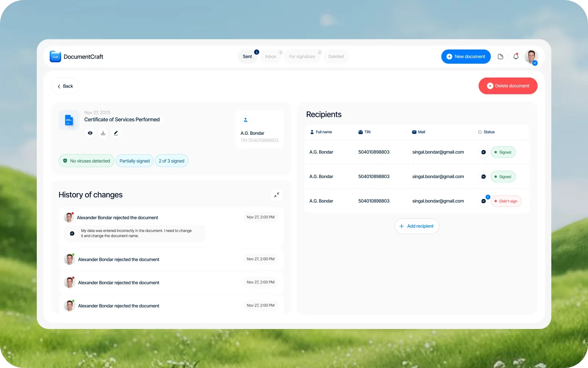Go Back to the previous page

pyautogui.click(x=65, y=86)
